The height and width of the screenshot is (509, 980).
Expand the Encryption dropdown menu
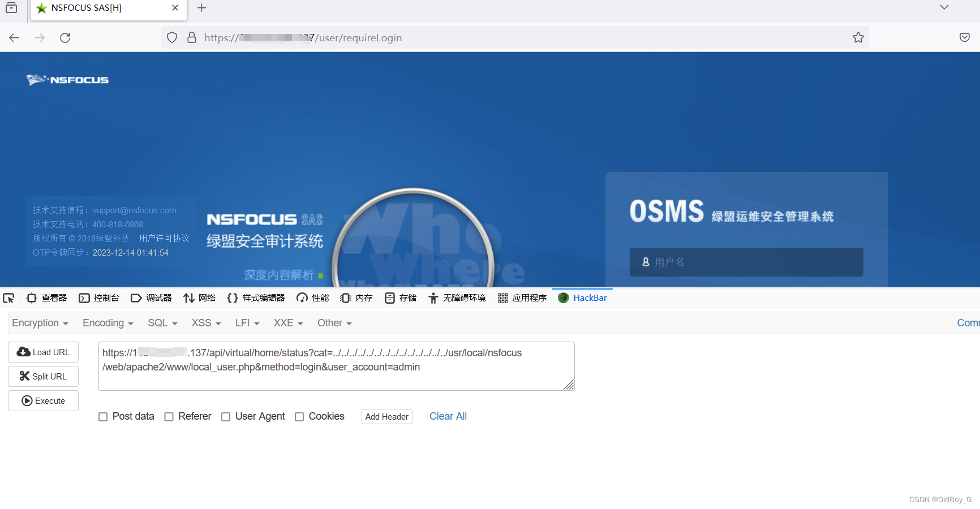(40, 323)
